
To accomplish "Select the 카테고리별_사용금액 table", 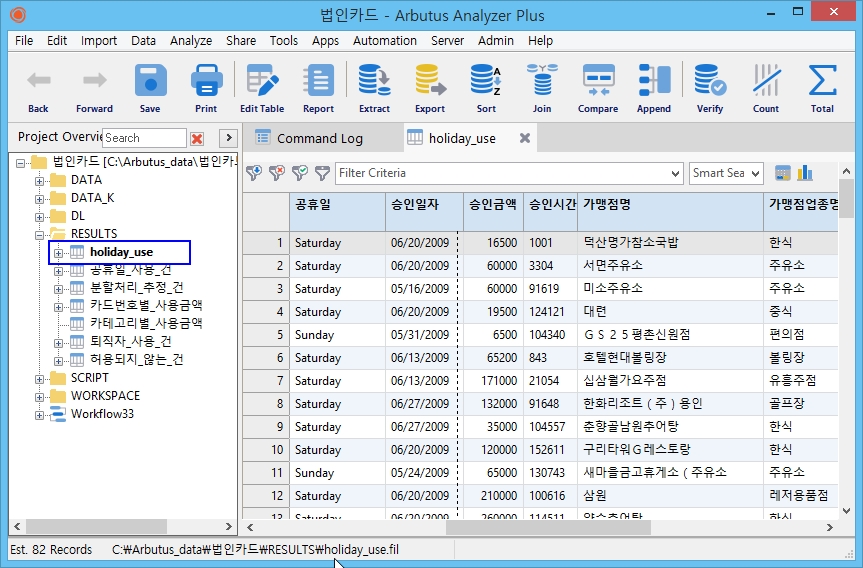I will 146,324.
